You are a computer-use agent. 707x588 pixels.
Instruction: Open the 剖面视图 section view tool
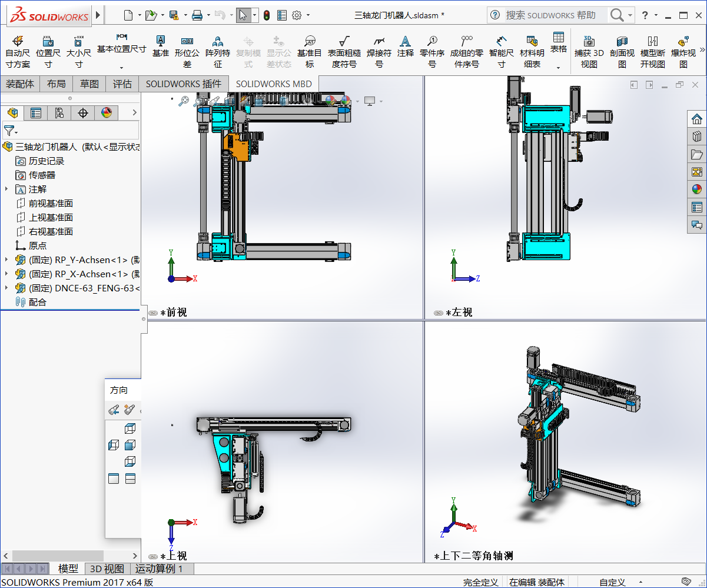622,51
